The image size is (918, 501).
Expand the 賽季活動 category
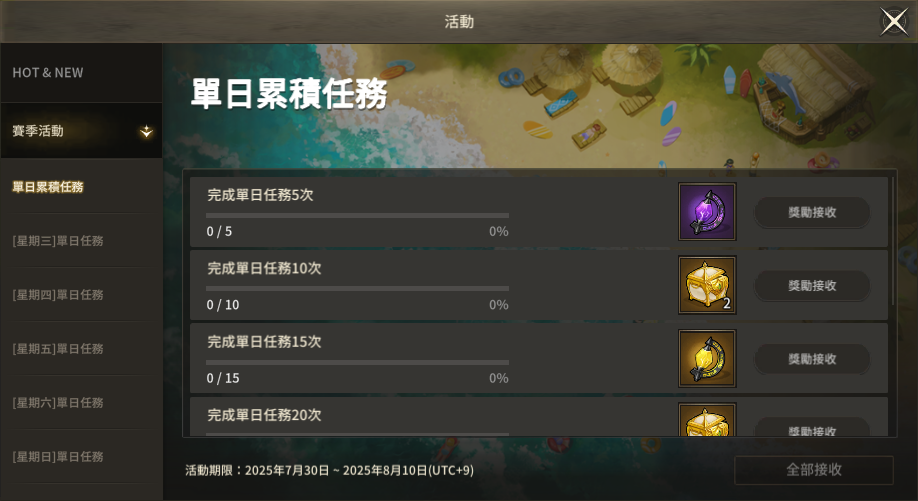[81, 131]
